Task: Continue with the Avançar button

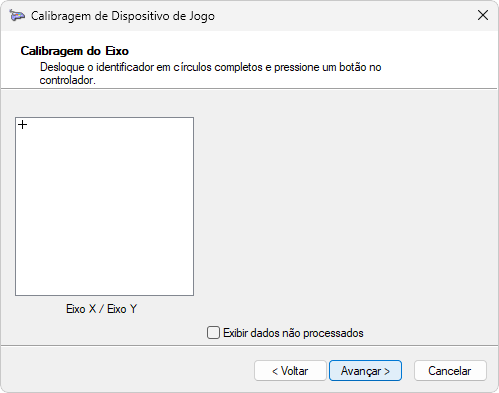Action: tap(365, 371)
